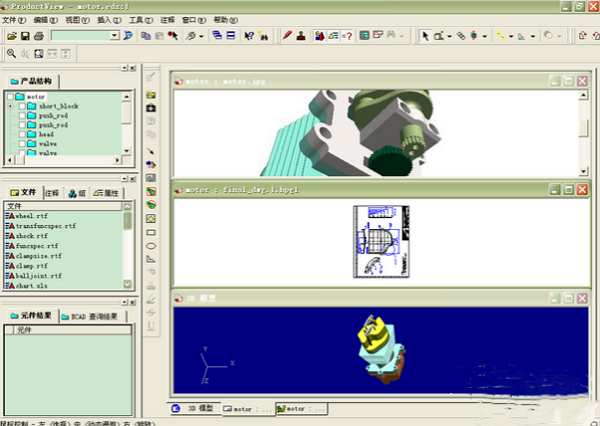Screen dimensions: 600x426
Task: Click the camera snapshot icon in side toolbar
Action: click(x=151, y=107)
